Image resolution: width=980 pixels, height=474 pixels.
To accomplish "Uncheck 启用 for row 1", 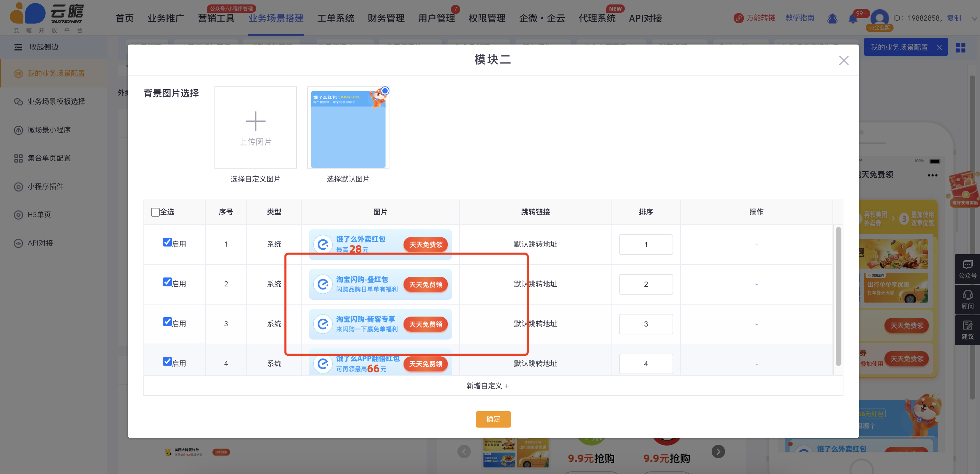I will pos(167,242).
